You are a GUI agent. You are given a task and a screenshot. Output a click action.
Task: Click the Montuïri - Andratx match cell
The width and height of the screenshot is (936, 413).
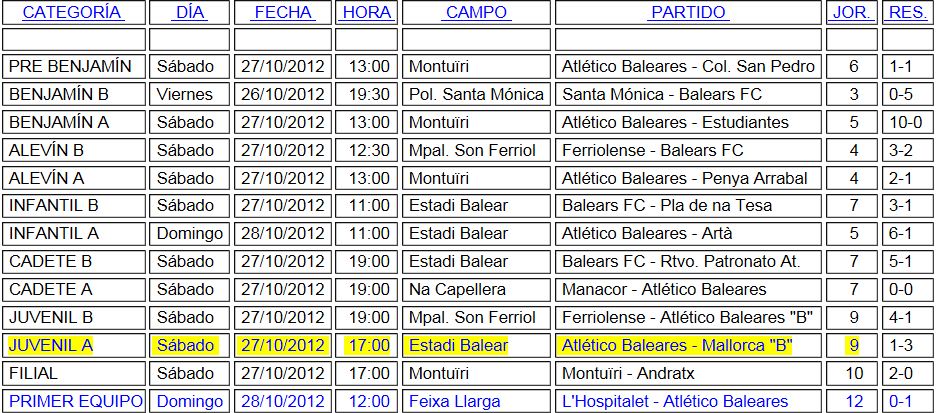(688, 374)
